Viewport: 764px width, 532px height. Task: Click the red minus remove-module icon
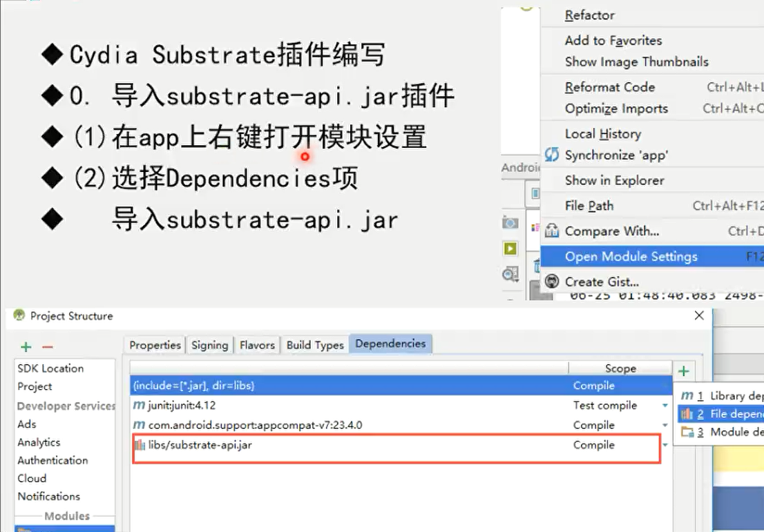pyautogui.click(x=47, y=347)
